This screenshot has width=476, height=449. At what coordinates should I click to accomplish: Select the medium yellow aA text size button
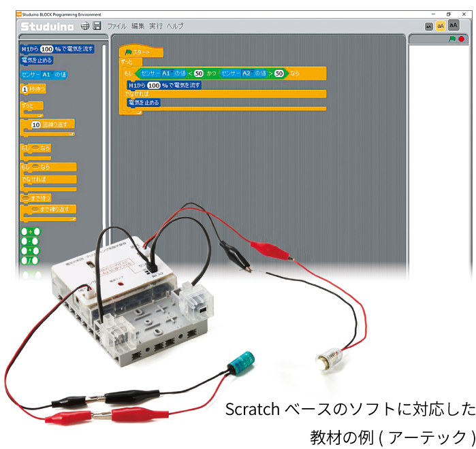click(441, 26)
